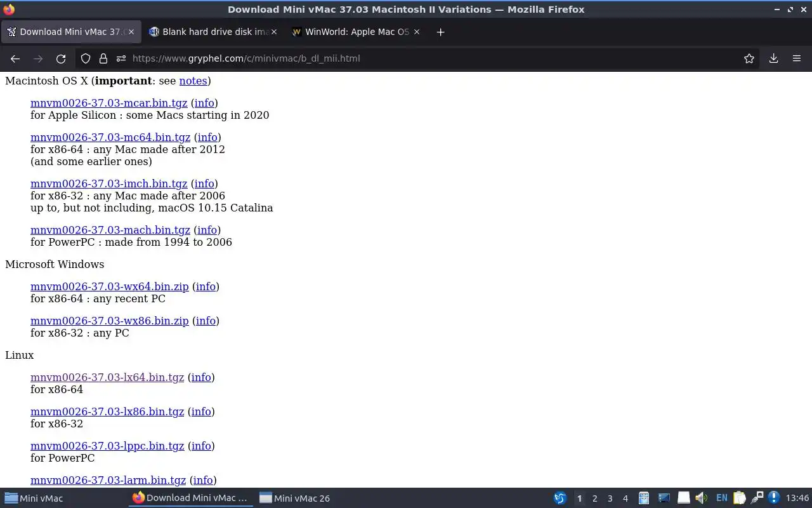The height and width of the screenshot is (508, 812).
Task: Switch to workspace 2
Action: [x=595, y=498]
